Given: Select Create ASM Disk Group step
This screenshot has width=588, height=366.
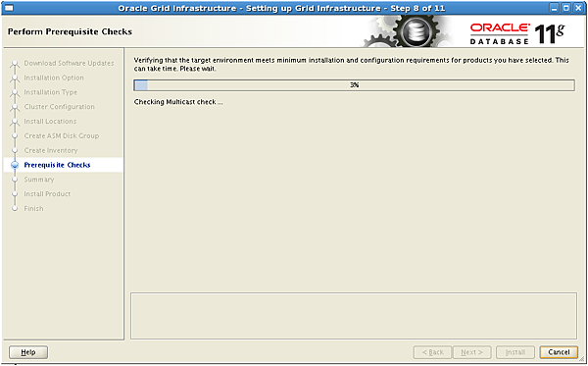Looking at the screenshot, I should (62, 135).
